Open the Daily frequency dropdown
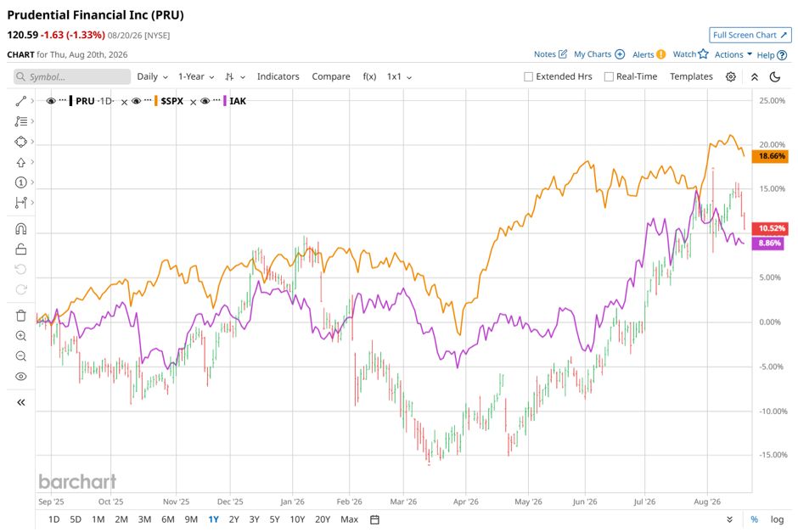Image resolution: width=798 pixels, height=532 pixels. click(152, 77)
